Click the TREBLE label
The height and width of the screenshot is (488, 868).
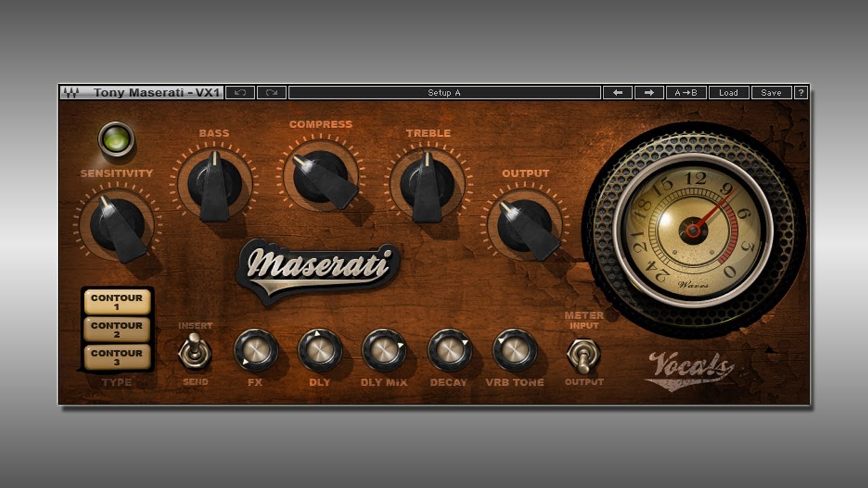pos(428,134)
